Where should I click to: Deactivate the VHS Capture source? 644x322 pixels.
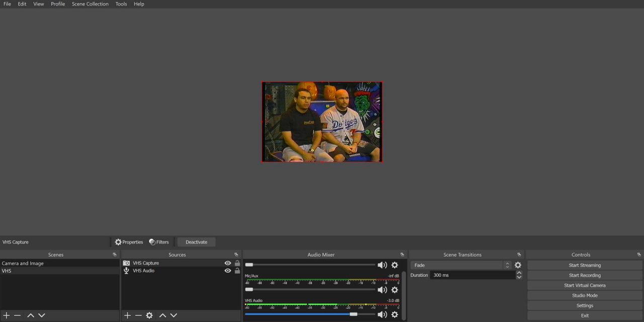[196, 242]
